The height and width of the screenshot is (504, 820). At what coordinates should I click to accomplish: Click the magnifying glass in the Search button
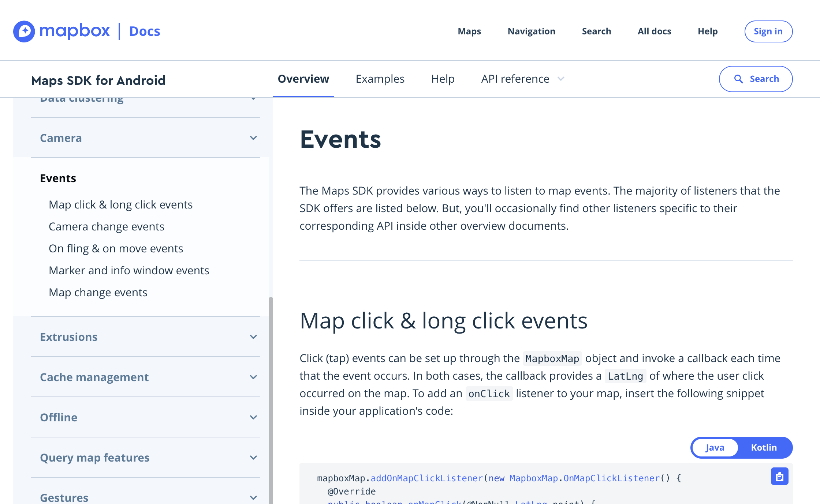click(x=738, y=79)
